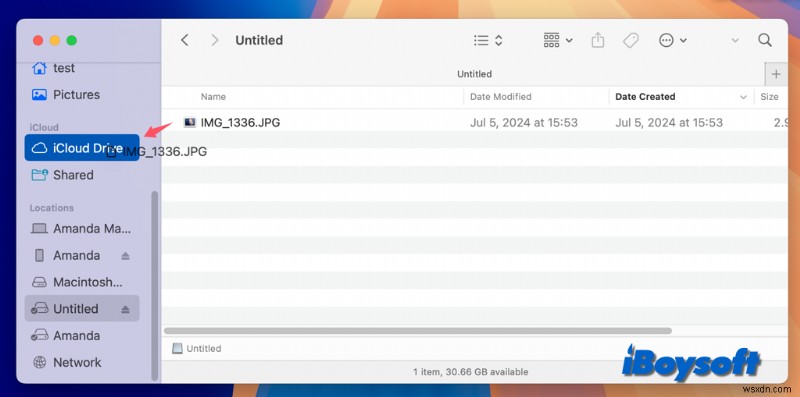
Task: Select iCloud Drive in sidebar
Action: coord(82,148)
